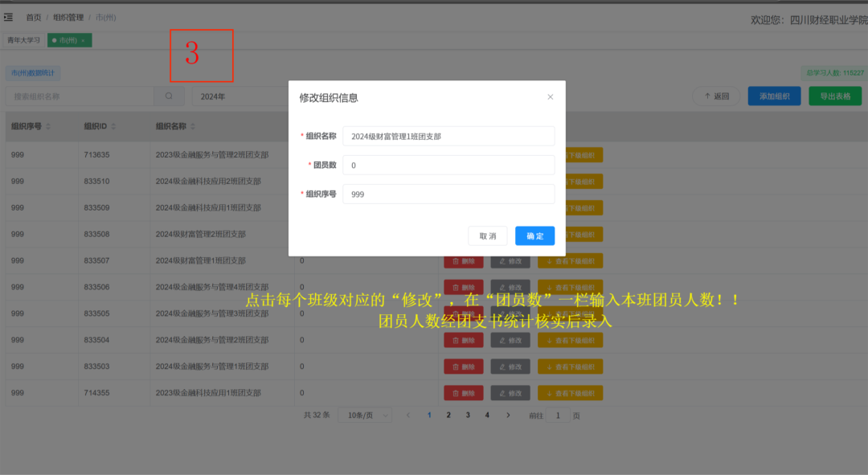Sort by the 组织名称 column arrows
This screenshot has height=475, width=868.
coord(193,127)
